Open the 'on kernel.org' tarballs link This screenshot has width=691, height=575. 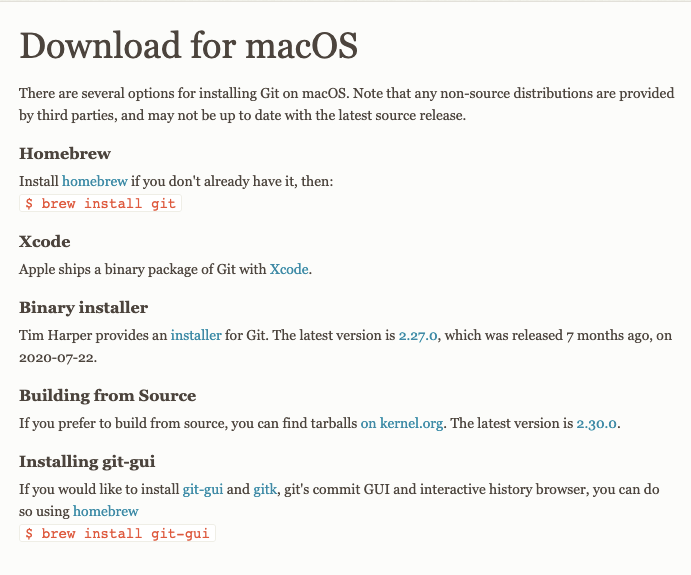(x=402, y=423)
